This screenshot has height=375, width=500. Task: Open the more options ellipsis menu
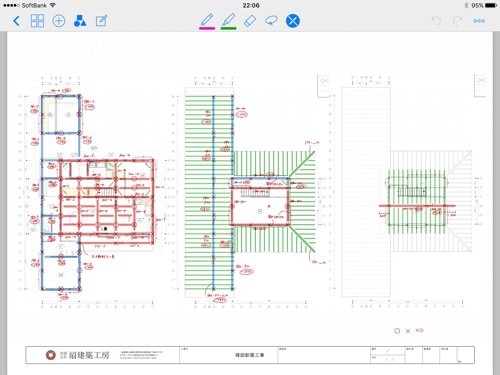pos(479,21)
